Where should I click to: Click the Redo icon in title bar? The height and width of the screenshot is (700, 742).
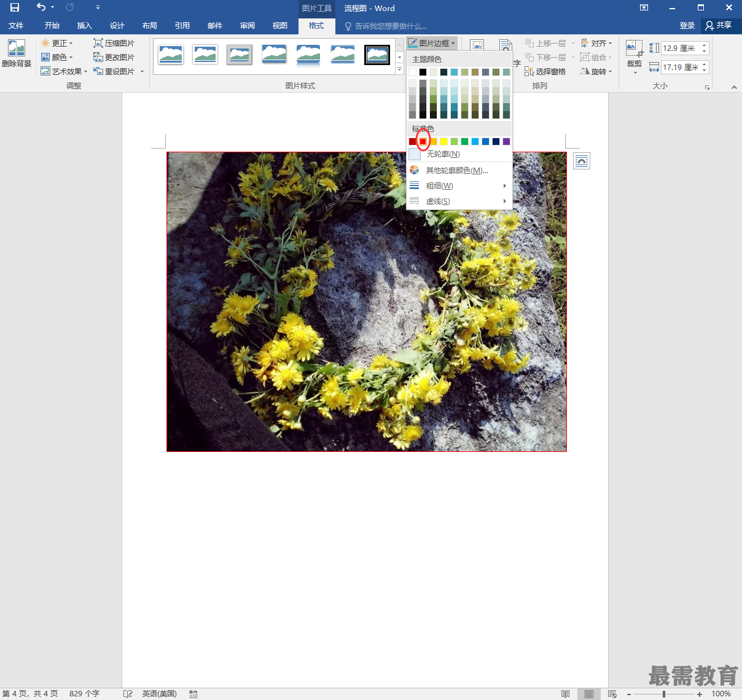[69, 7]
